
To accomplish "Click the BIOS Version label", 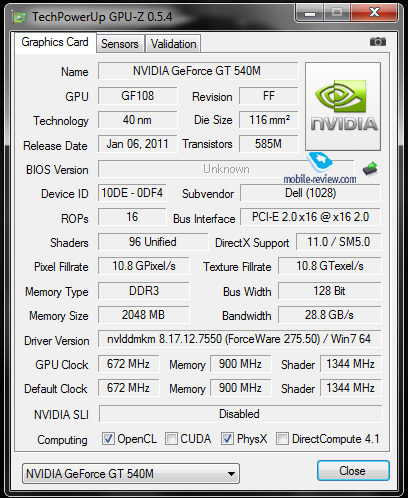I will 57,170.
